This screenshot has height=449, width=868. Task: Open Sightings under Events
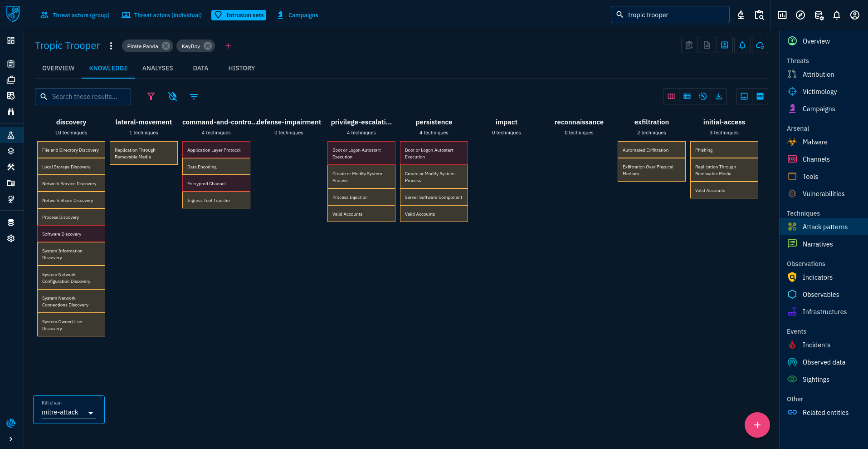[824, 380]
